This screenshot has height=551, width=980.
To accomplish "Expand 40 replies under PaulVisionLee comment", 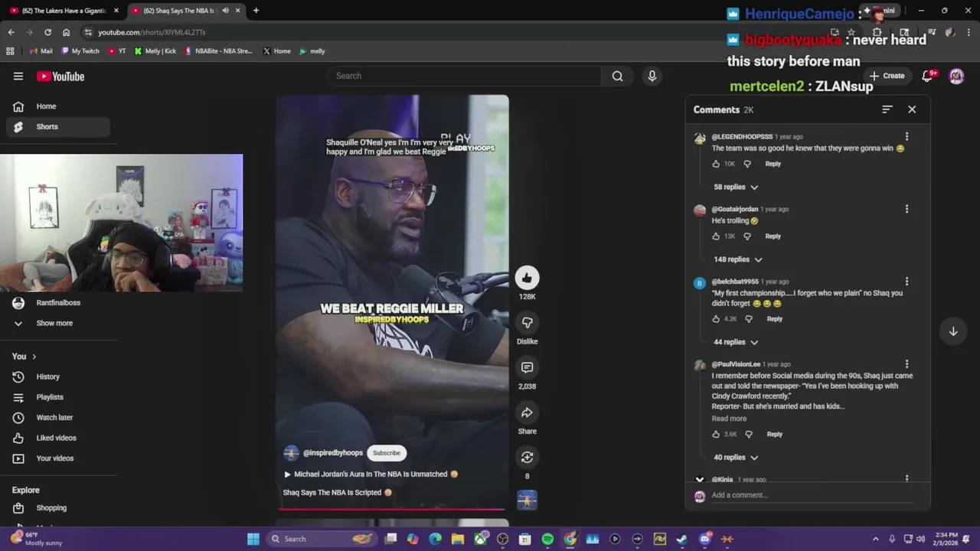I will (x=736, y=458).
